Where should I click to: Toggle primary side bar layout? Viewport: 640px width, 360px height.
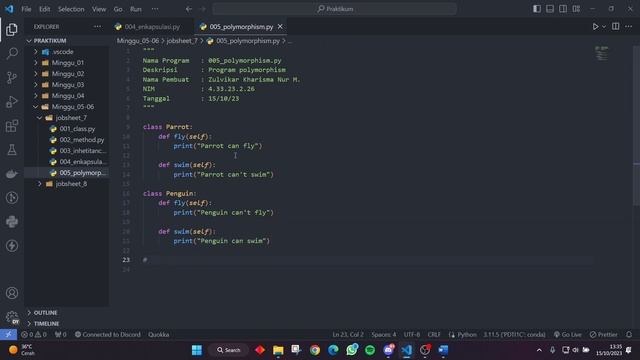(x=537, y=9)
